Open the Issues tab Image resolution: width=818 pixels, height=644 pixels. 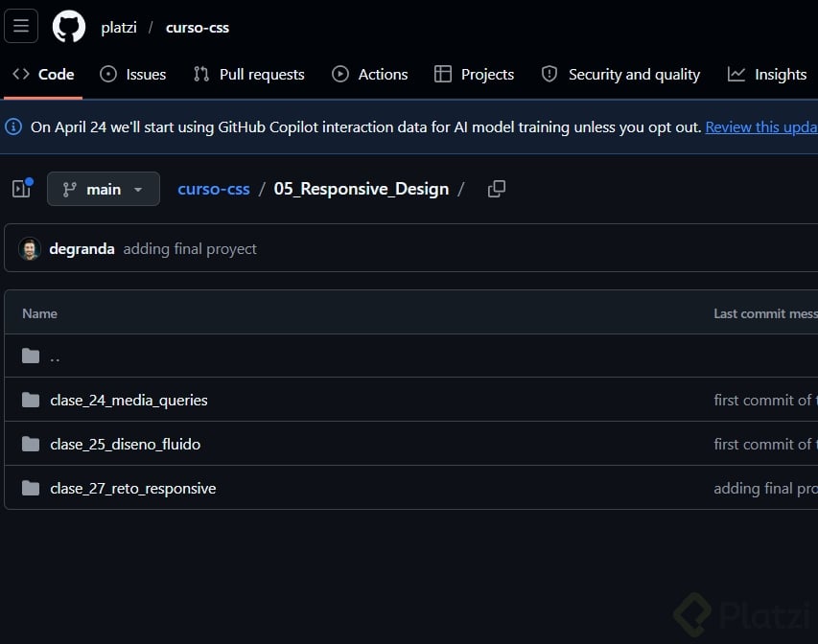coord(133,75)
